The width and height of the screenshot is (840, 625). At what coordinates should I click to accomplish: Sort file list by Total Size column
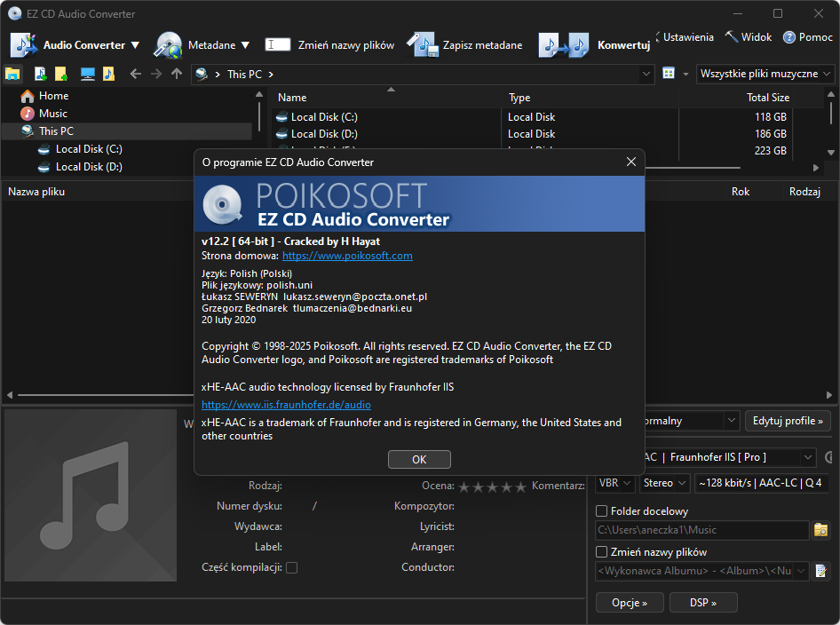(768, 98)
